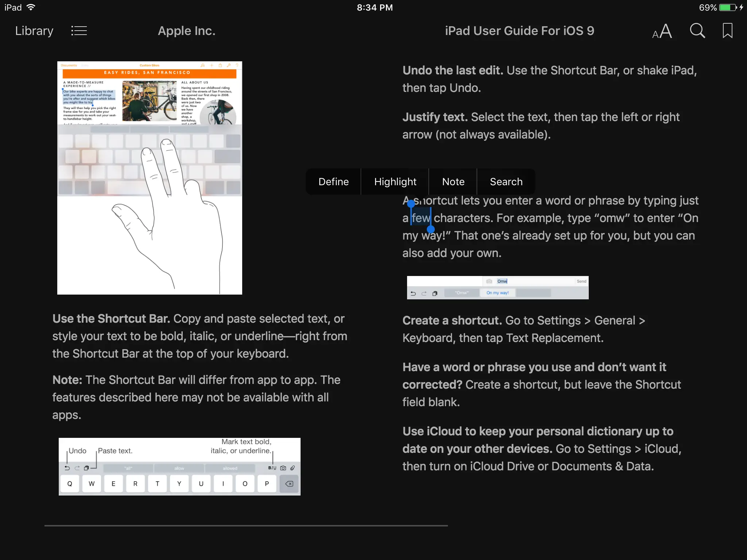This screenshot has height=560, width=747.
Task: Tap the plus icon in the Pages toolbar
Action: [212, 66]
